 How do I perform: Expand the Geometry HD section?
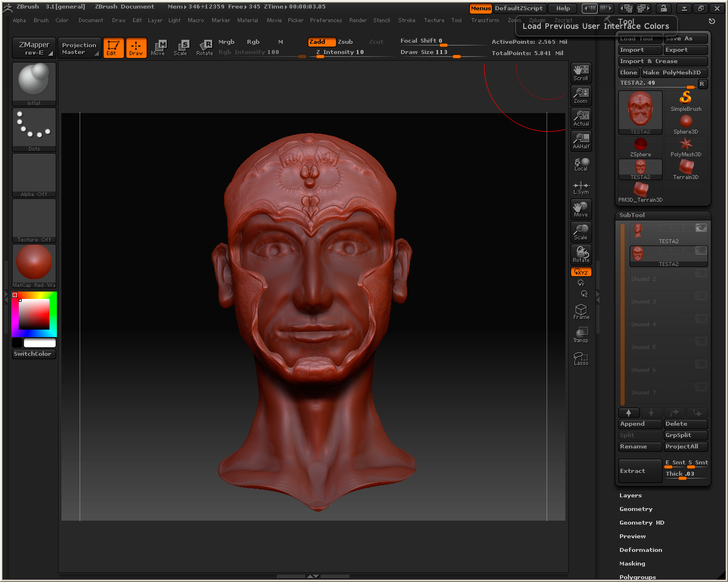642,523
